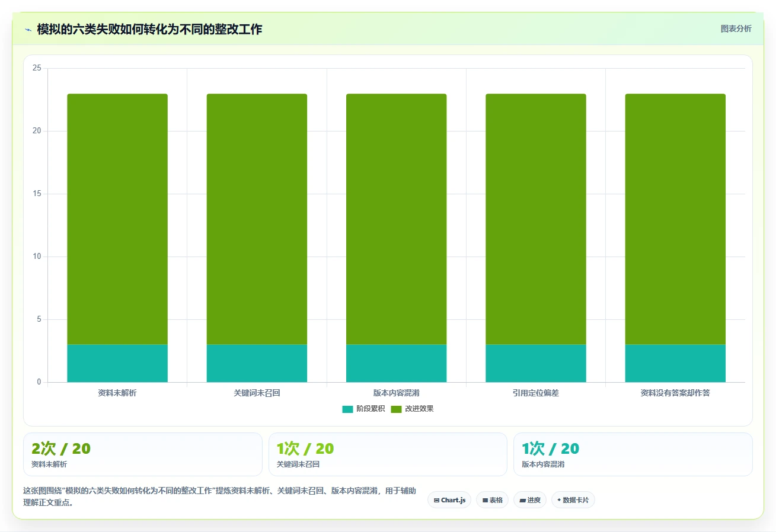Screen dimensions: 776x532
Task: Toggle the 改进效果 legend item
Action: [x=412, y=409]
